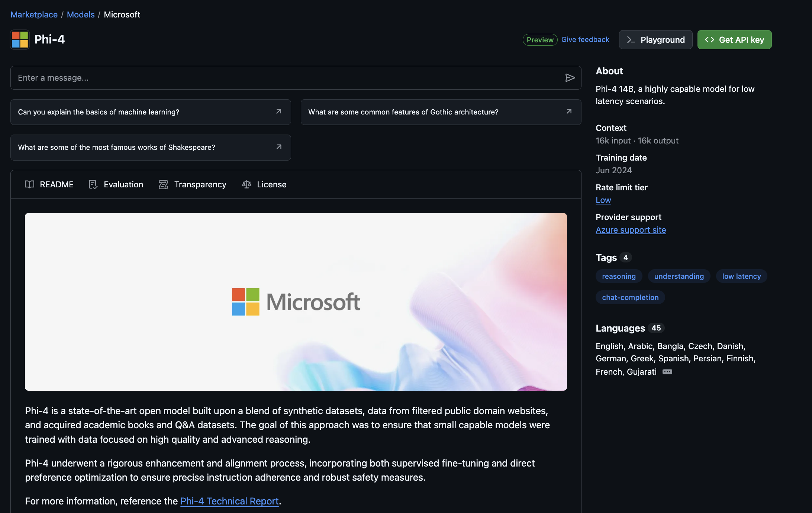Click the Context label in About sidebar

coord(611,128)
